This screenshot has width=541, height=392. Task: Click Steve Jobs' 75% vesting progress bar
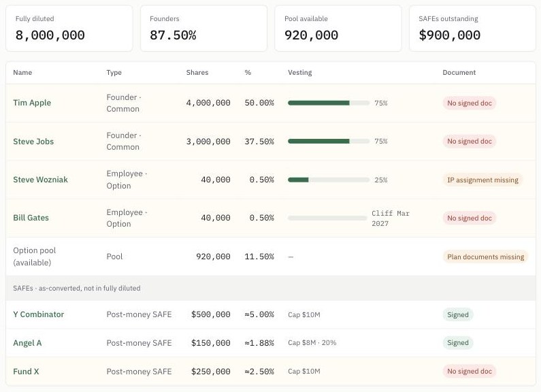[329, 141]
